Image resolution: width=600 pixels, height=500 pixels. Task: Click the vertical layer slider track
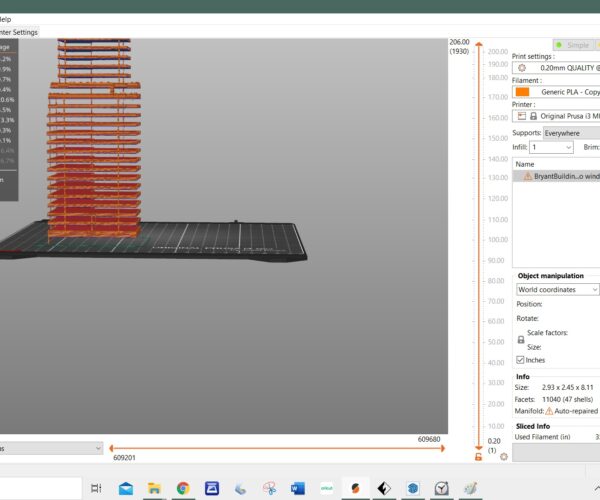(x=481, y=250)
